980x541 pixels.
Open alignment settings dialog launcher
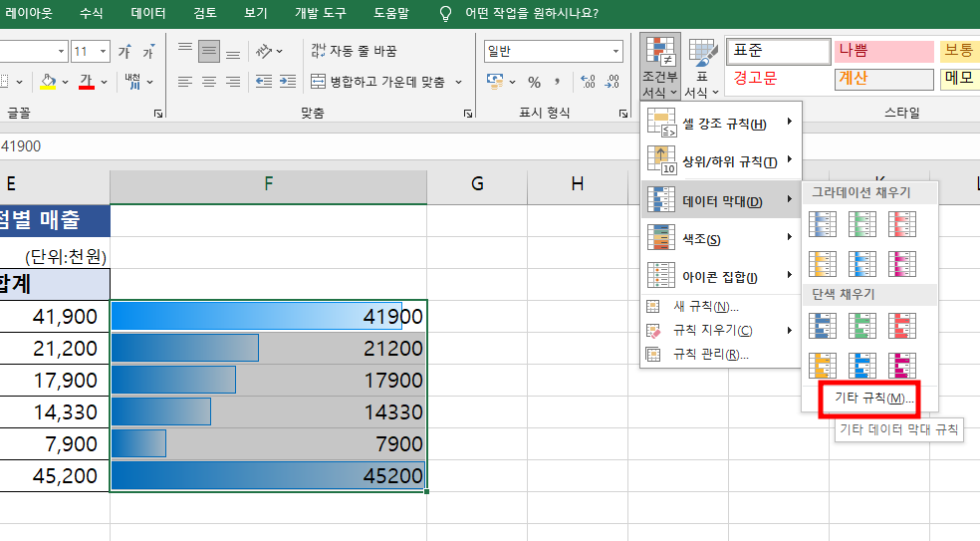tap(467, 114)
